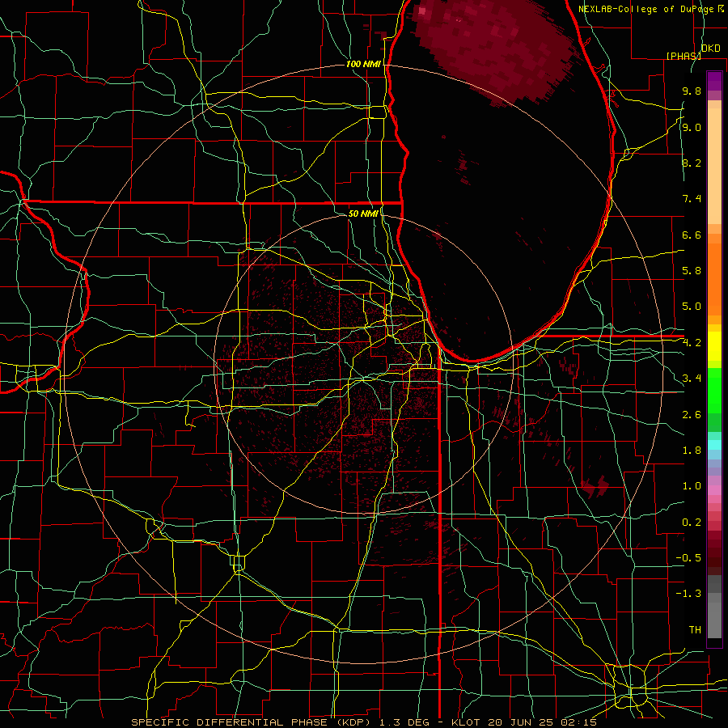Click the bright green segment of the color bar
Image resolution: width=728 pixels, height=728 pixels.
tap(714, 390)
